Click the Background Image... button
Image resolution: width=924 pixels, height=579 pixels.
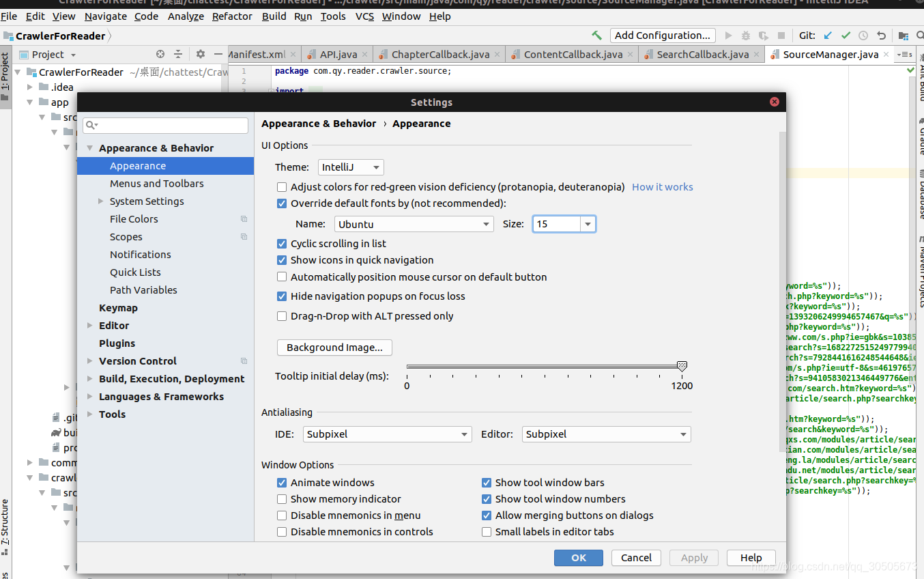coord(334,348)
